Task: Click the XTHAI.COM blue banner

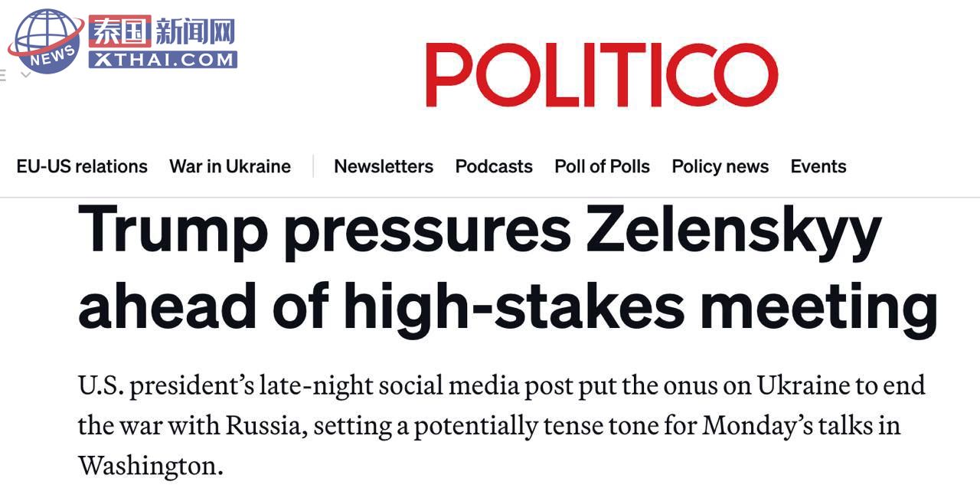Action: [162, 59]
